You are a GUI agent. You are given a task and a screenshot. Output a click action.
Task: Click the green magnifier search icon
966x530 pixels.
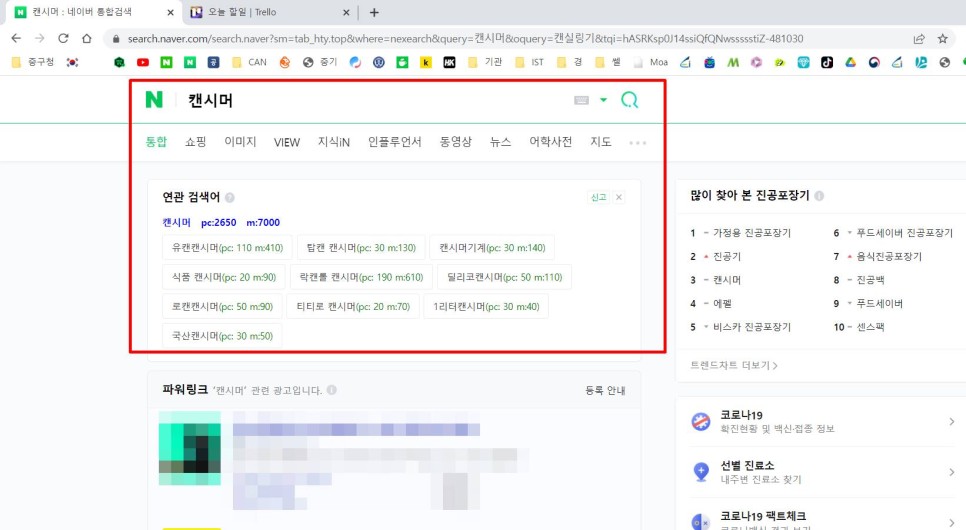click(630, 100)
